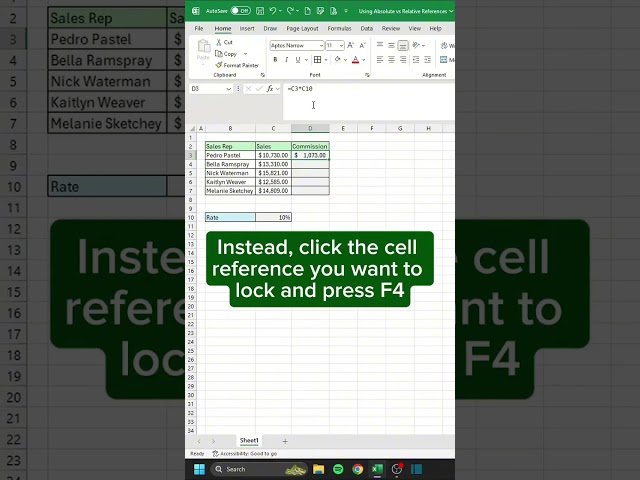The height and width of the screenshot is (480, 640).
Task: Click the Pedro Pastel cell
Action: (x=230, y=155)
